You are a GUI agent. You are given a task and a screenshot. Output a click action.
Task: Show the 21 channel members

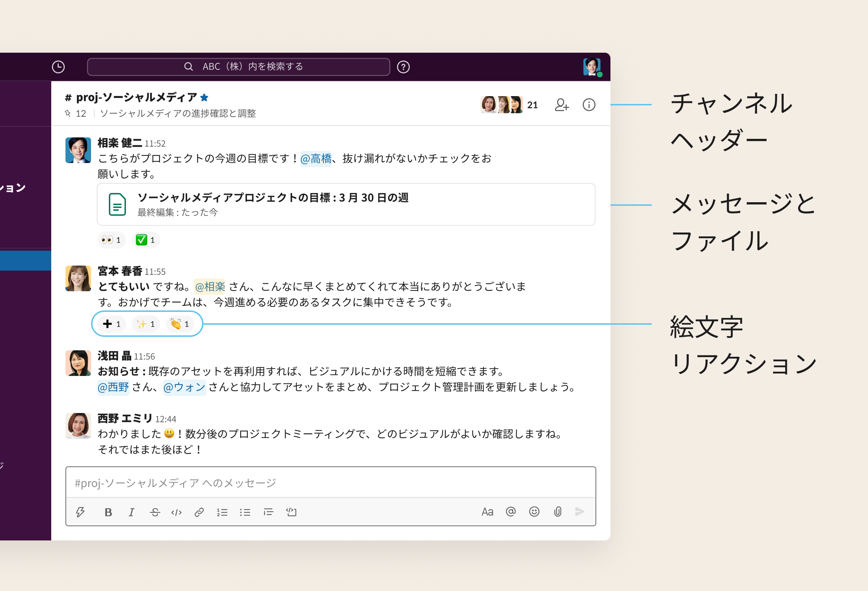(x=509, y=105)
